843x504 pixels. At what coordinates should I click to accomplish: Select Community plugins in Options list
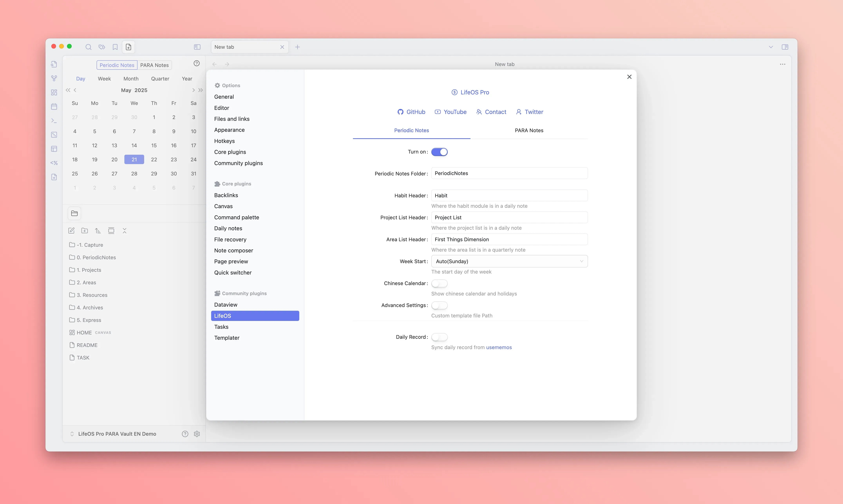click(238, 163)
